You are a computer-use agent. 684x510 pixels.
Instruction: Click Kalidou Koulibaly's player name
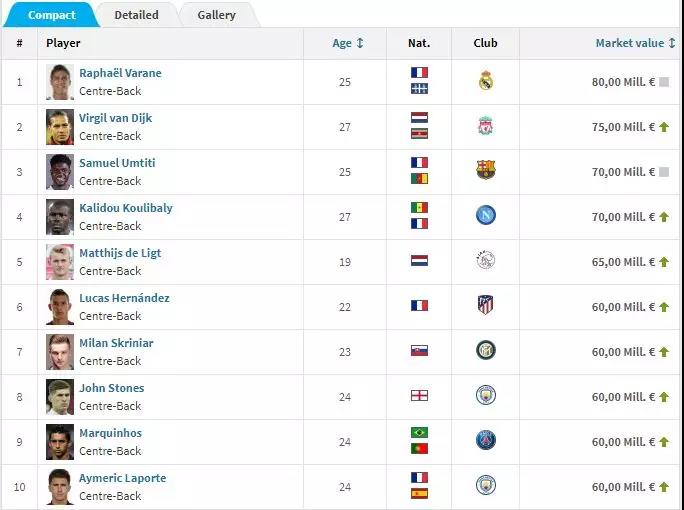125,208
